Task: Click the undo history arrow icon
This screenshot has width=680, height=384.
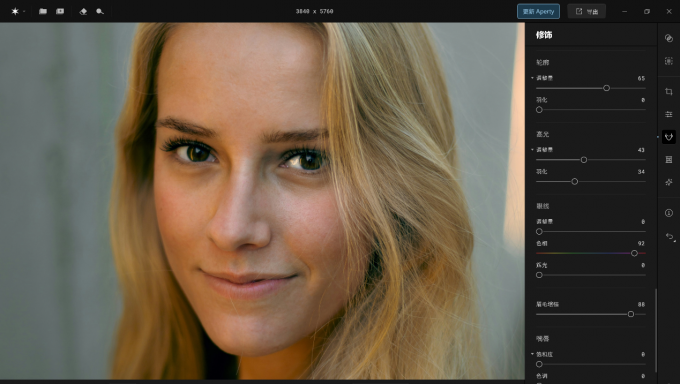Action: point(670,236)
